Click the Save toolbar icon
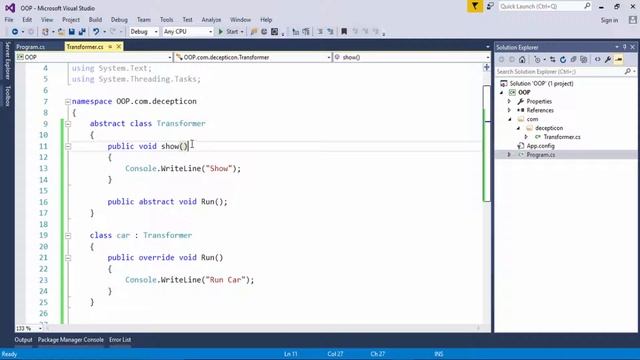The width and height of the screenshot is (640, 360). point(71,31)
